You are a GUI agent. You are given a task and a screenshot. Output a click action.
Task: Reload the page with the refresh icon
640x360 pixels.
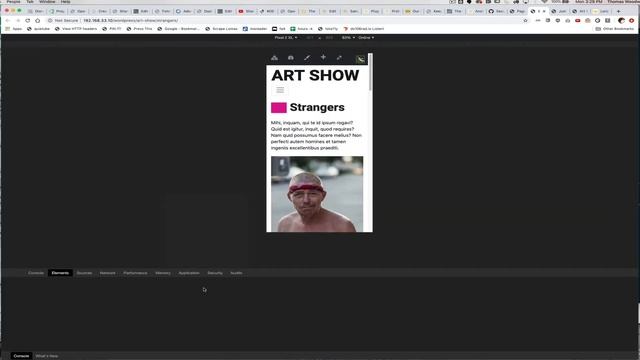27,20
